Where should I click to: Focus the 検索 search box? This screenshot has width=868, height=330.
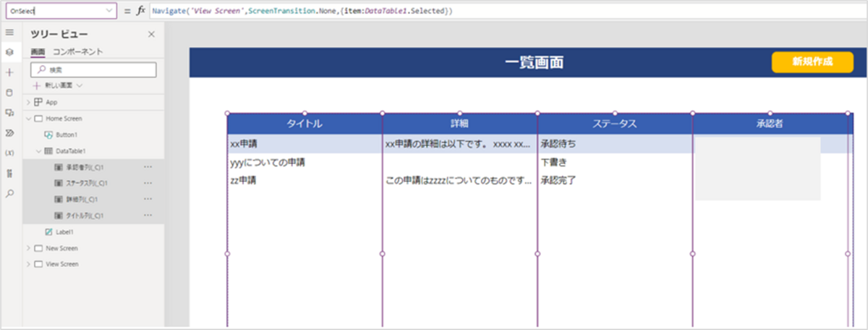tap(93, 69)
